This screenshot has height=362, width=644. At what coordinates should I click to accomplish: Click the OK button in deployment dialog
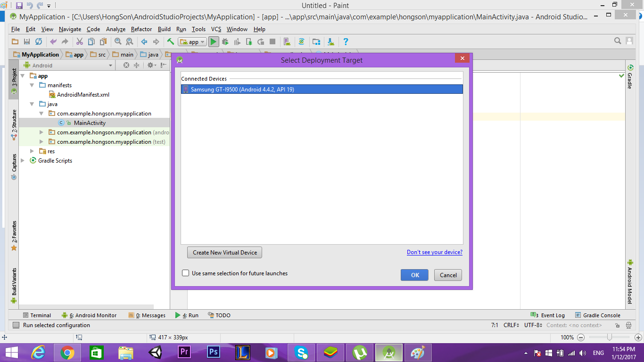pyautogui.click(x=415, y=275)
